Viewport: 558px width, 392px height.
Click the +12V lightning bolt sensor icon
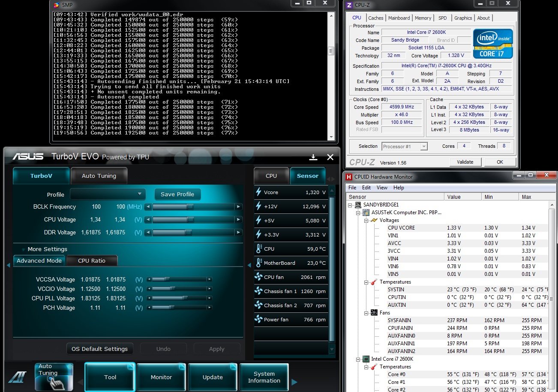point(258,206)
